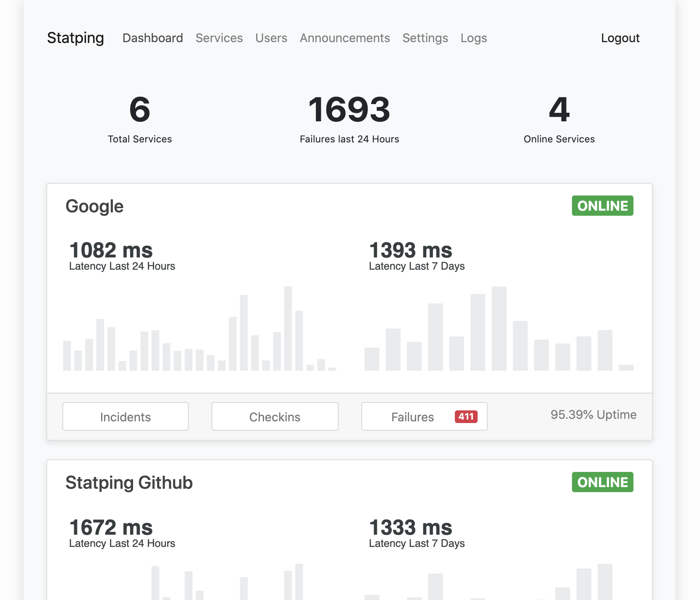Open Checkins for the Google service

click(275, 416)
